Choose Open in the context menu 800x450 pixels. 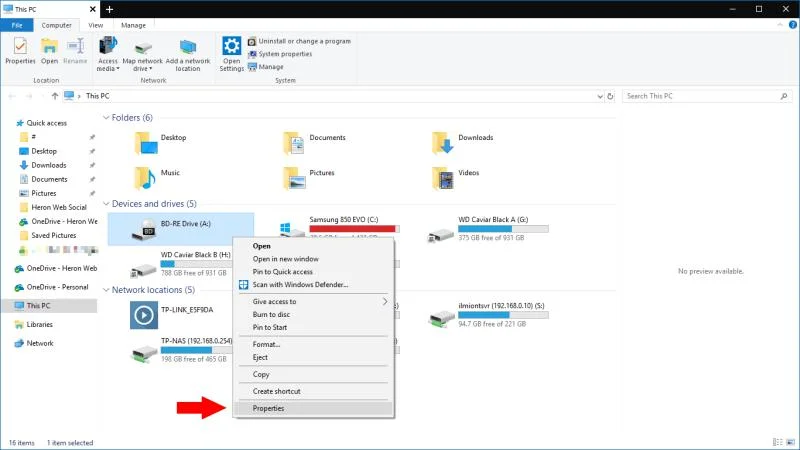[x=261, y=246]
